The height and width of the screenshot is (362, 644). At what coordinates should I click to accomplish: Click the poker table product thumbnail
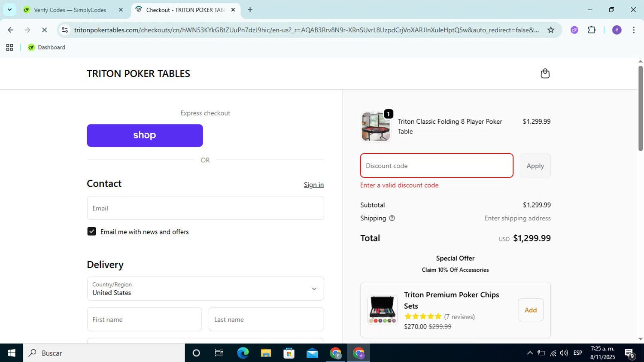click(x=376, y=127)
